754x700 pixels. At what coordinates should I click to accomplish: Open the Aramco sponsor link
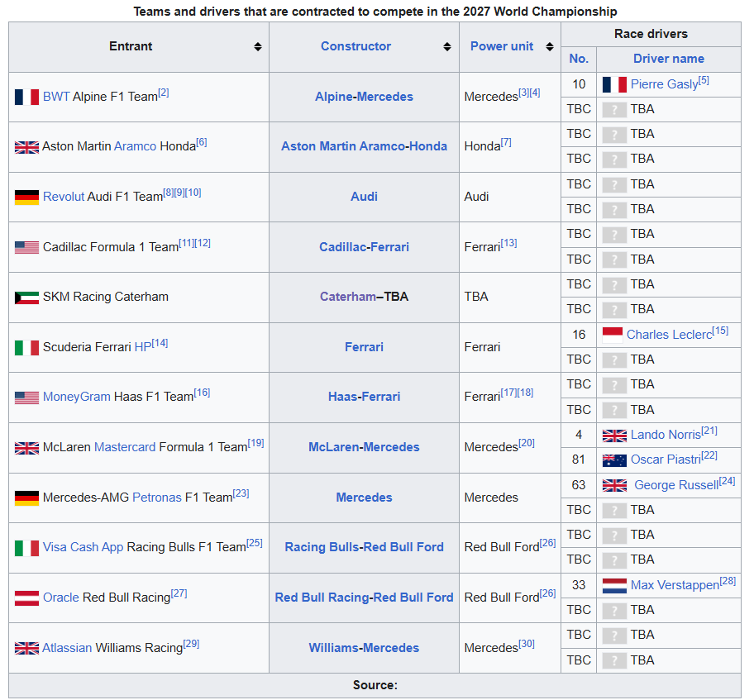coord(135,146)
